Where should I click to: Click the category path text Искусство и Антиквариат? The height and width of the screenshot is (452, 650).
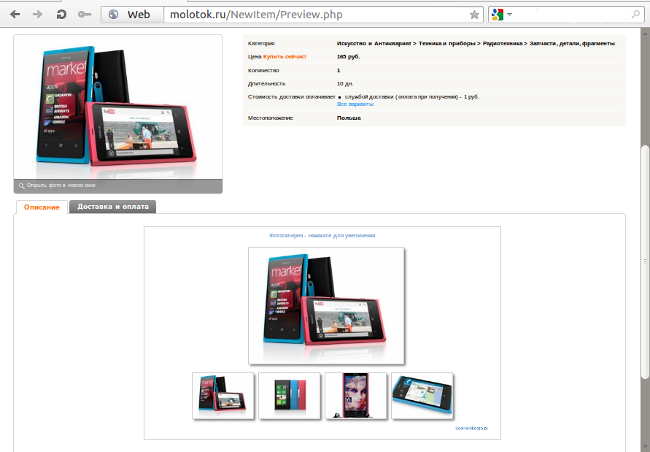point(374,43)
